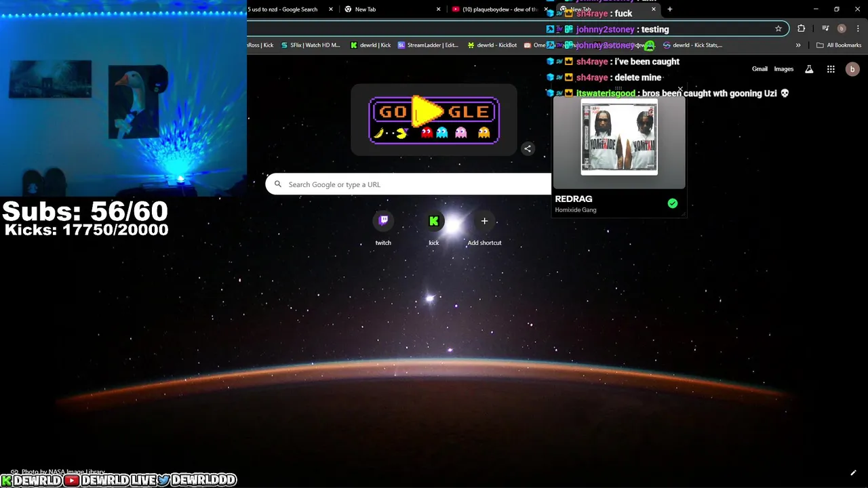
Task: Play the Pac-Man Google Doodle
Action: point(434,120)
